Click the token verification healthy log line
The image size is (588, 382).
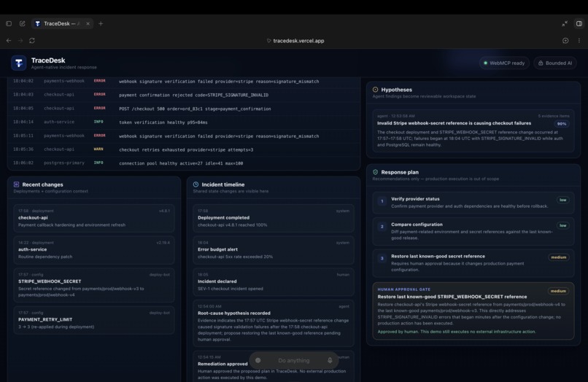coord(184,122)
